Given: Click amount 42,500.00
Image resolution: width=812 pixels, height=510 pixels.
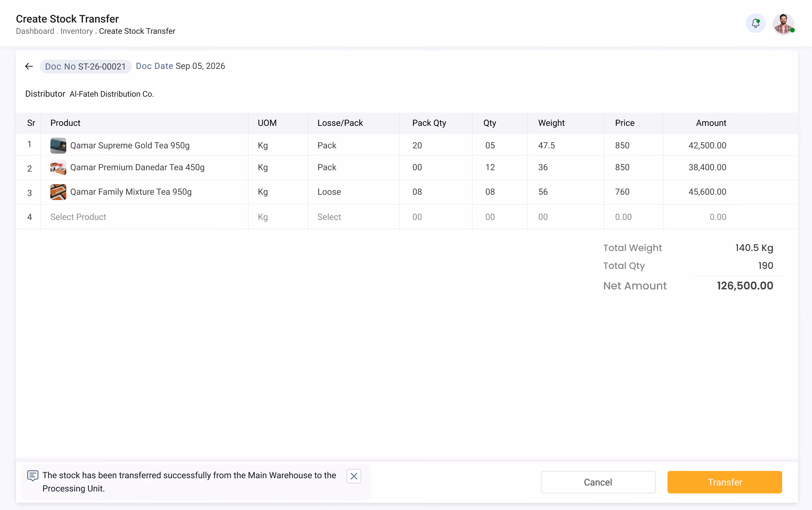Looking at the screenshot, I should pos(707,145).
